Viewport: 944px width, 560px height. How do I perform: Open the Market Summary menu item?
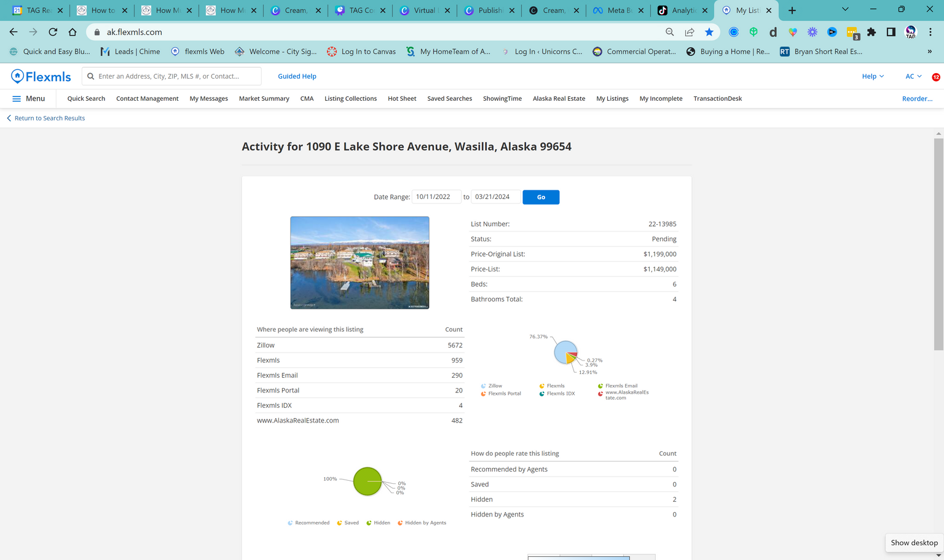coord(264,98)
